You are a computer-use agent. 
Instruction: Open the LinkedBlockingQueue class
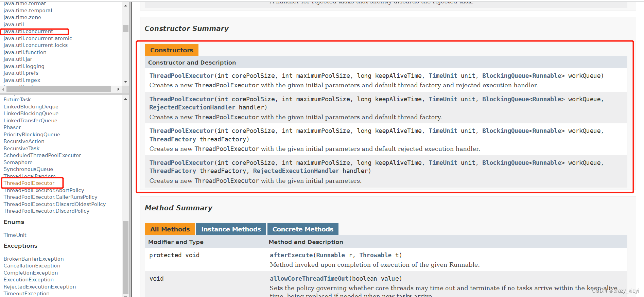tap(31, 113)
